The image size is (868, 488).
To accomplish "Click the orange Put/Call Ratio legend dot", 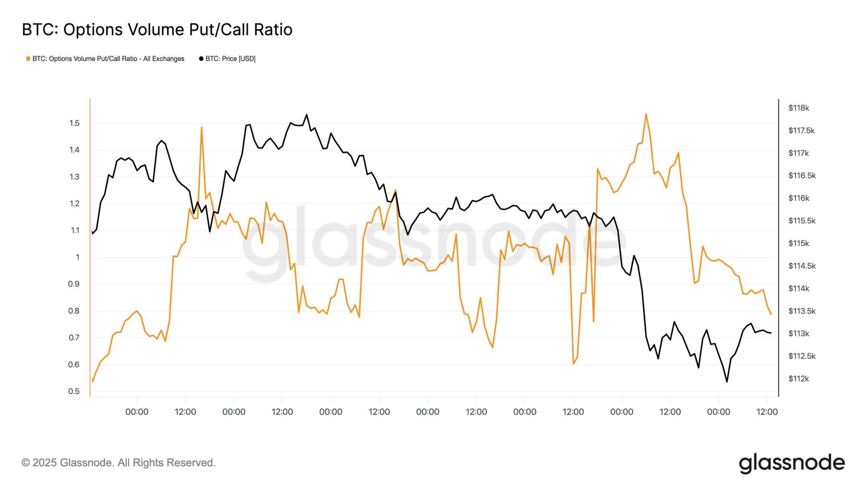I will (28, 59).
